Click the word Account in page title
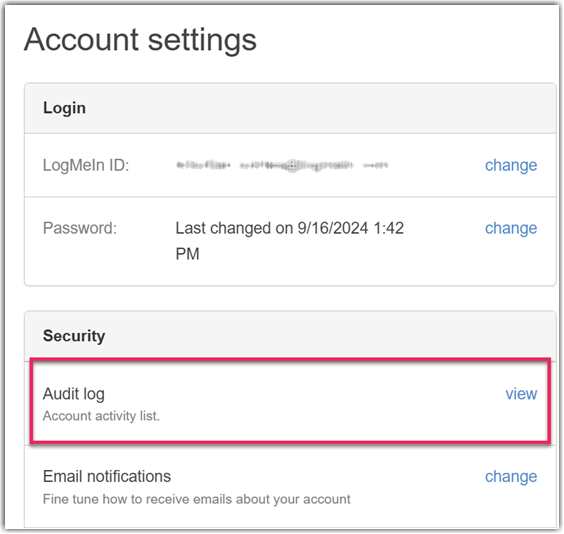564x534 pixels. click(82, 40)
